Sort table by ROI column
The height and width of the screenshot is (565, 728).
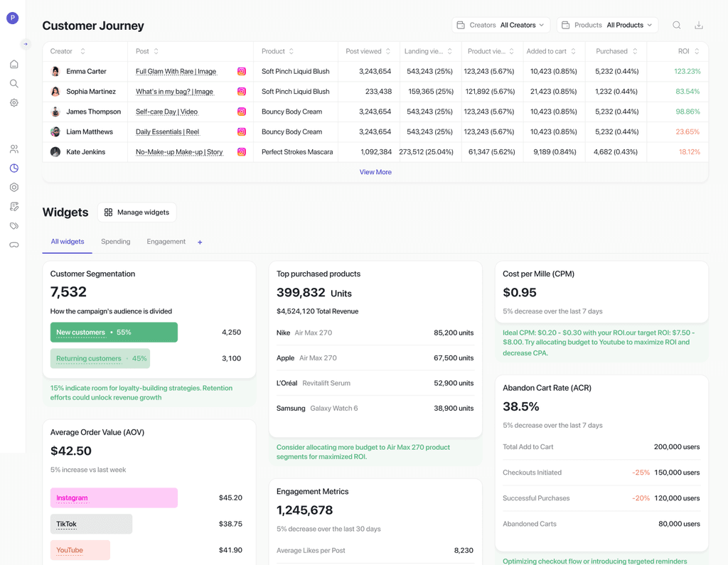697,51
